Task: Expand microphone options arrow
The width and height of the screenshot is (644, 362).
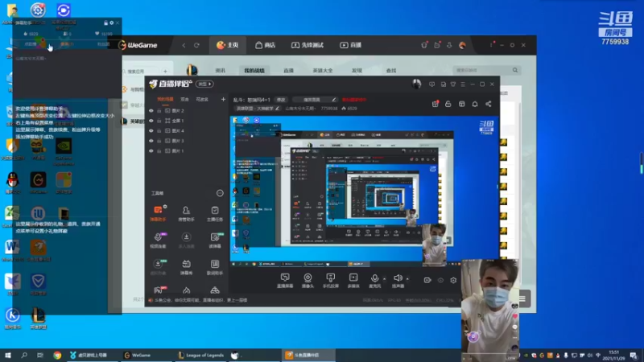Action: click(384, 278)
